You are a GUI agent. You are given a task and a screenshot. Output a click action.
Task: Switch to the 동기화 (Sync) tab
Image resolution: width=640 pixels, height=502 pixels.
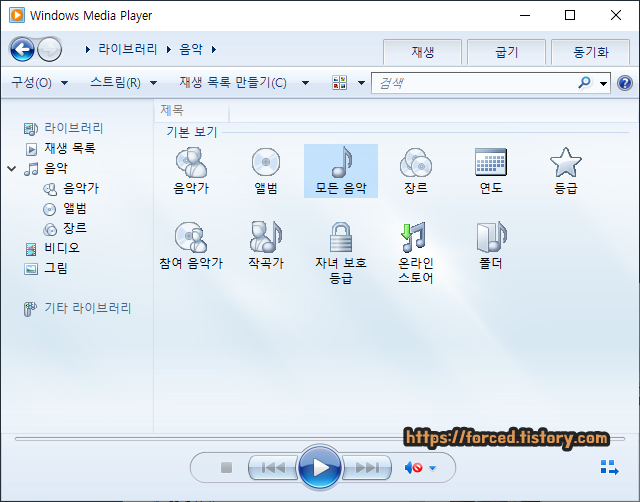pyautogui.click(x=591, y=52)
